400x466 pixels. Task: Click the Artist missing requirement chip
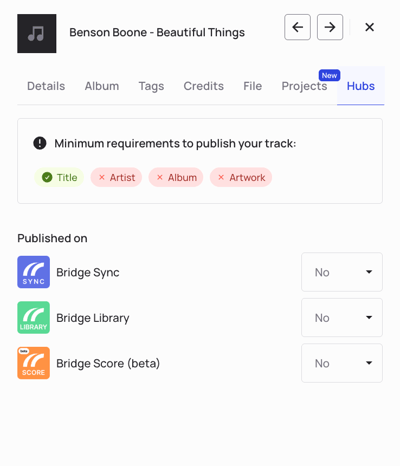[x=116, y=177]
